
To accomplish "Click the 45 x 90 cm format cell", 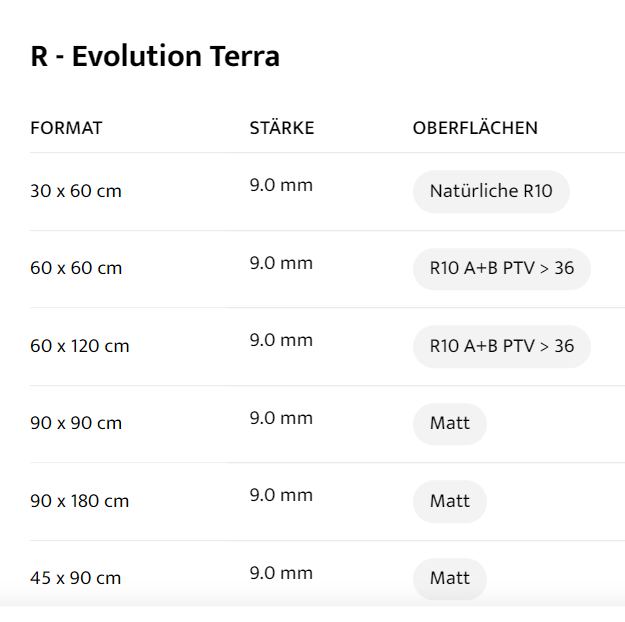I will (x=76, y=578).
